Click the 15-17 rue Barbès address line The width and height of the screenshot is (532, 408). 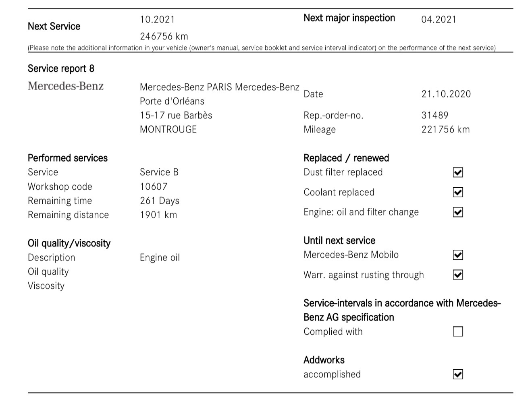pos(176,115)
